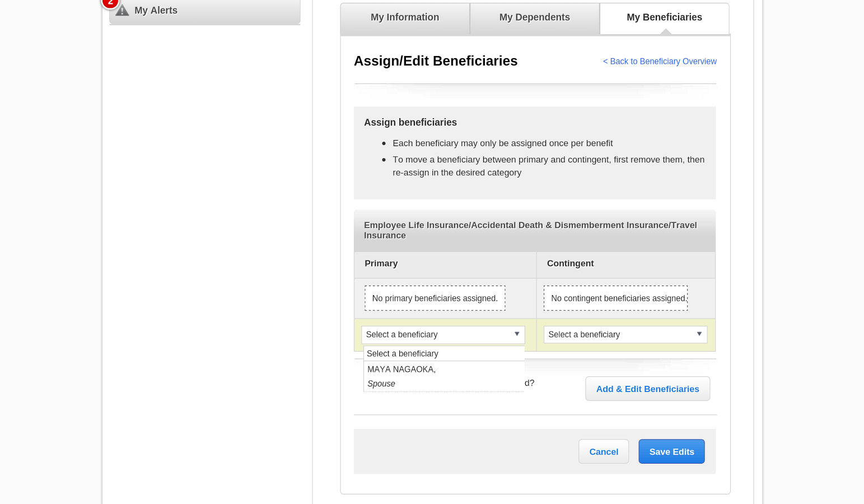Click the Employee Life Insurance section header
Screen dimensions: 864x504
[534, 231]
